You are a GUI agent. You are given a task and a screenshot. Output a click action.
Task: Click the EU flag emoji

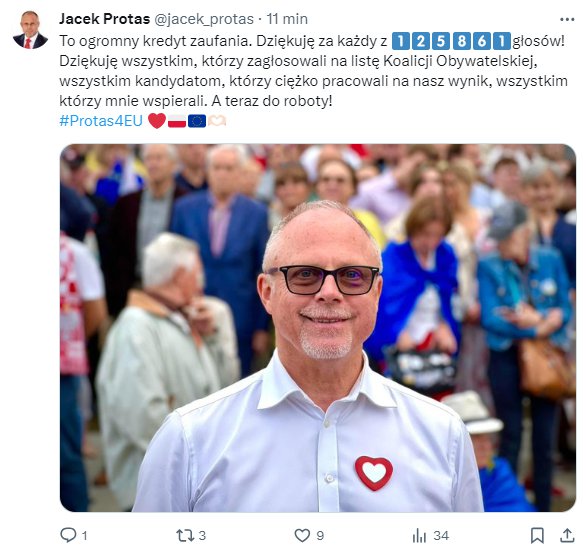coord(197,121)
